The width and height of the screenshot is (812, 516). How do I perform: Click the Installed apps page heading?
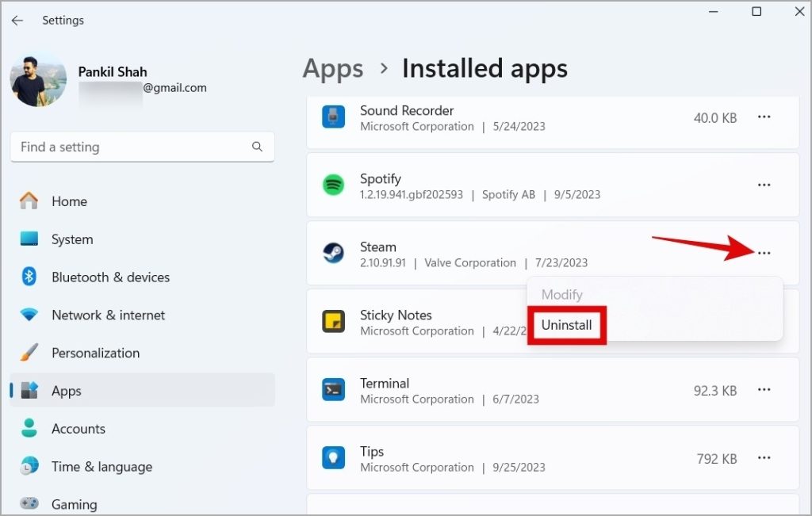click(x=485, y=68)
